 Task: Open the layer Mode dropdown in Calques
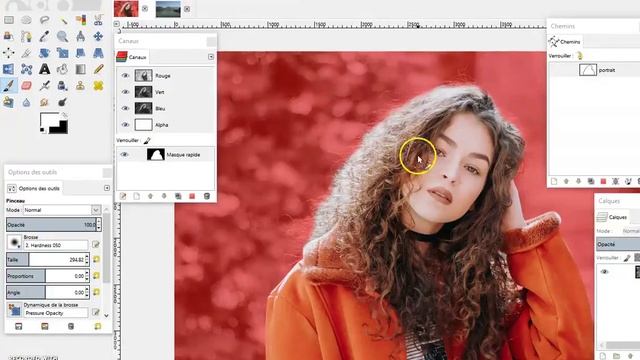pyautogui.click(x=631, y=231)
